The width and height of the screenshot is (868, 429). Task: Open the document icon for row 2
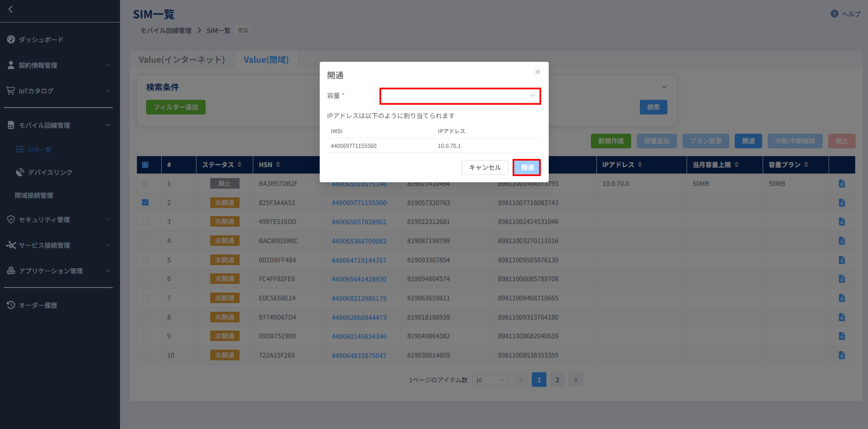pyautogui.click(x=841, y=203)
